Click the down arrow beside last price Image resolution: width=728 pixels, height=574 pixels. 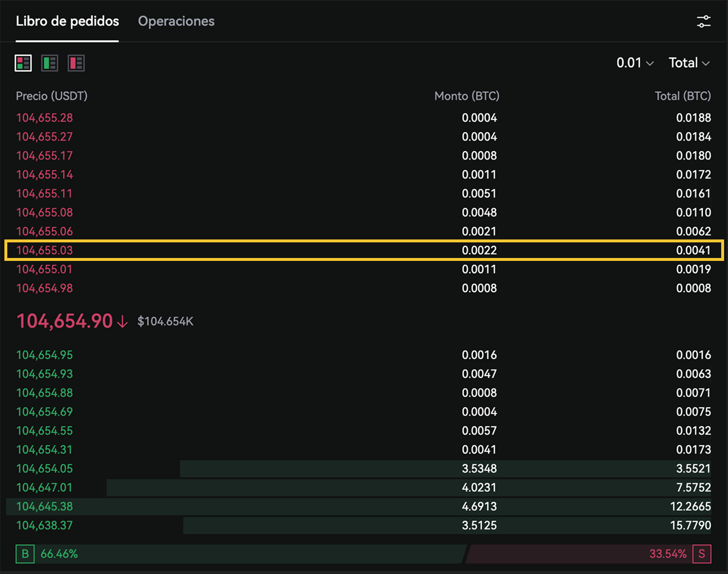click(122, 322)
